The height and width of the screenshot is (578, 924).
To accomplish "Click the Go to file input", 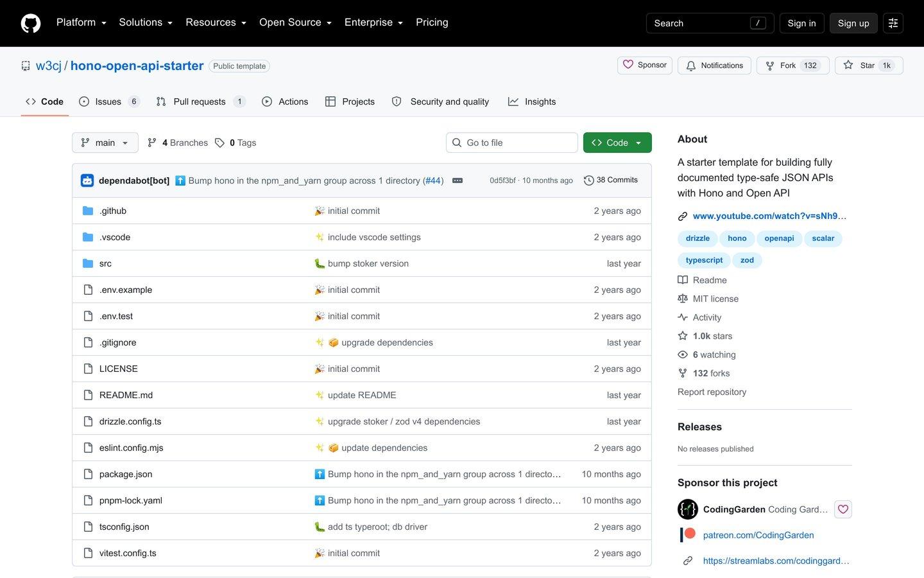I will click(x=512, y=143).
